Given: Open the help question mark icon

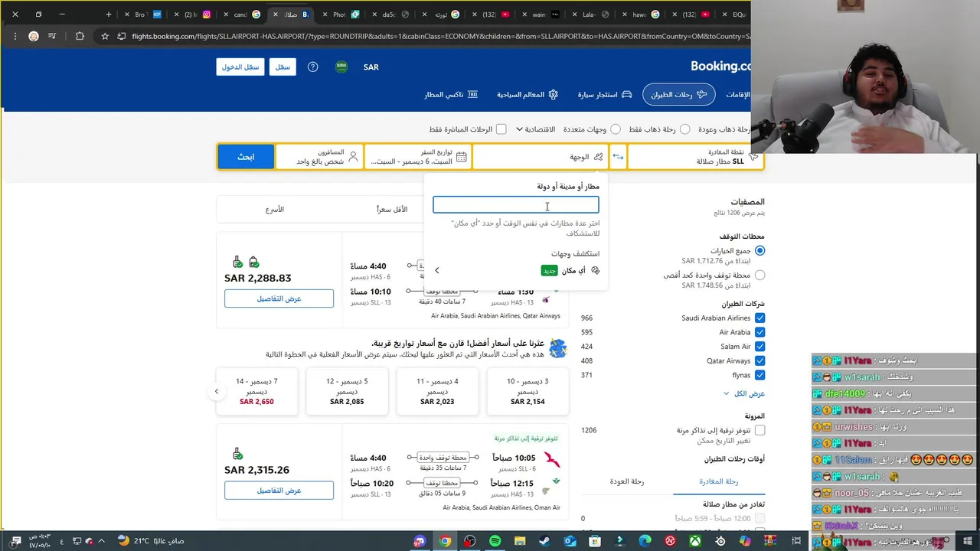Looking at the screenshot, I should 312,67.
